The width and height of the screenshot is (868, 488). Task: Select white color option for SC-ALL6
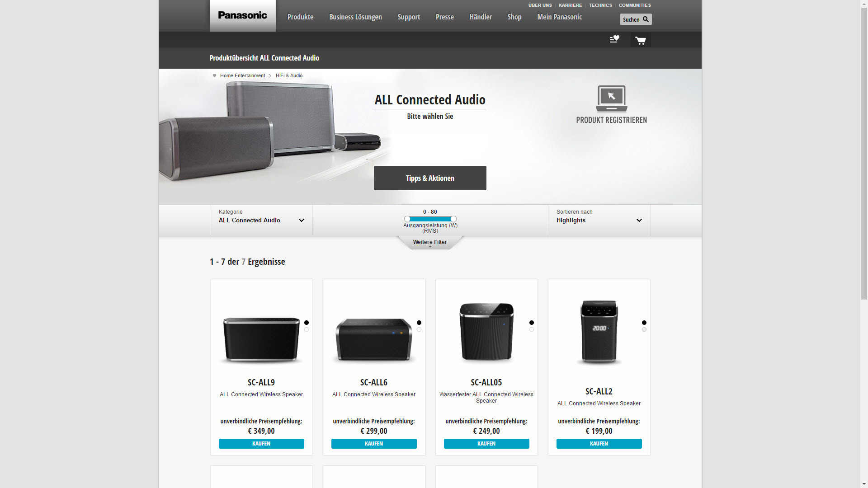point(419,330)
